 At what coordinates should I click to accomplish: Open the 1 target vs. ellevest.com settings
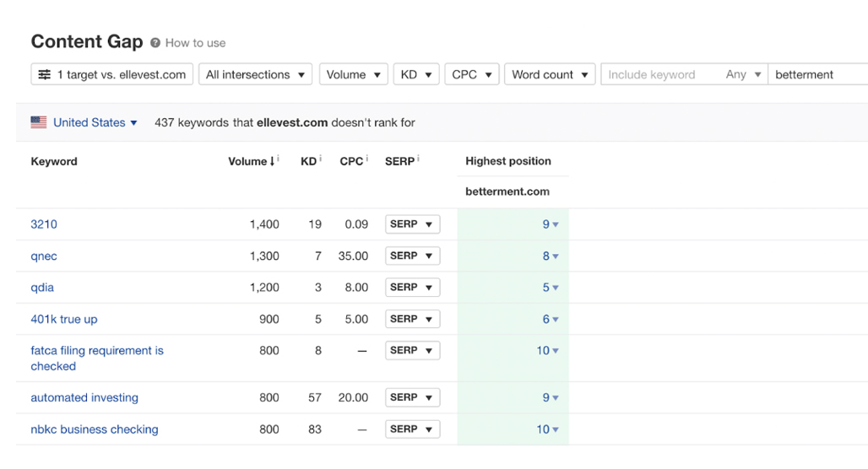(111, 74)
